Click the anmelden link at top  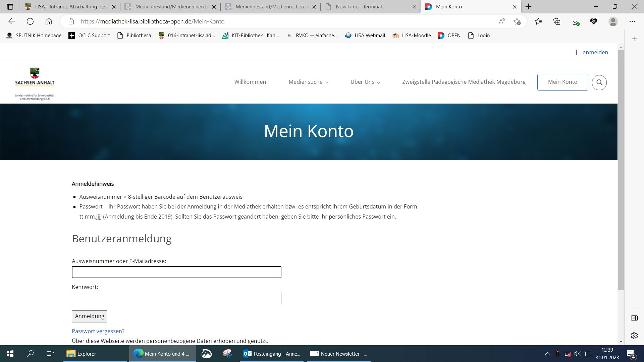tap(595, 52)
